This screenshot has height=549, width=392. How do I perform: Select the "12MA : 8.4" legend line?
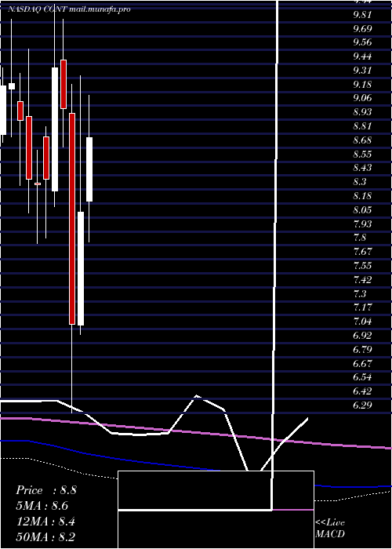click(45, 522)
